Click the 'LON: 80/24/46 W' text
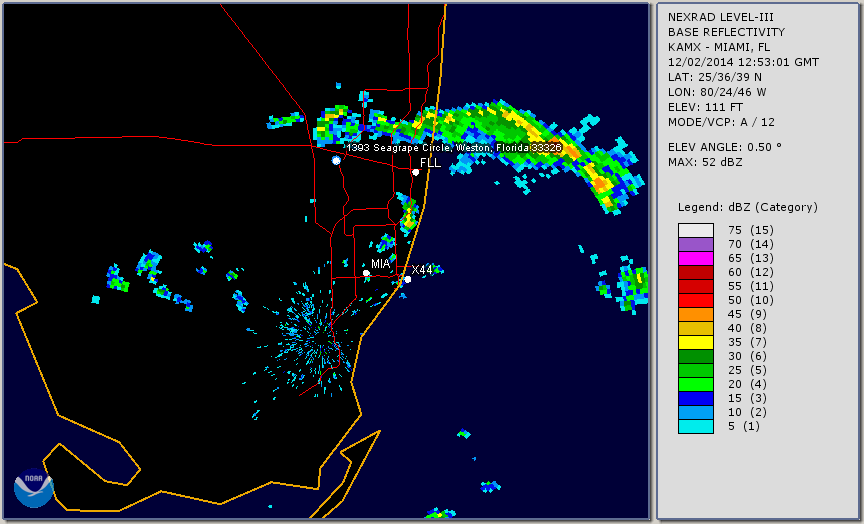Screen dimensions: 864x524 [x=717, y=92]
